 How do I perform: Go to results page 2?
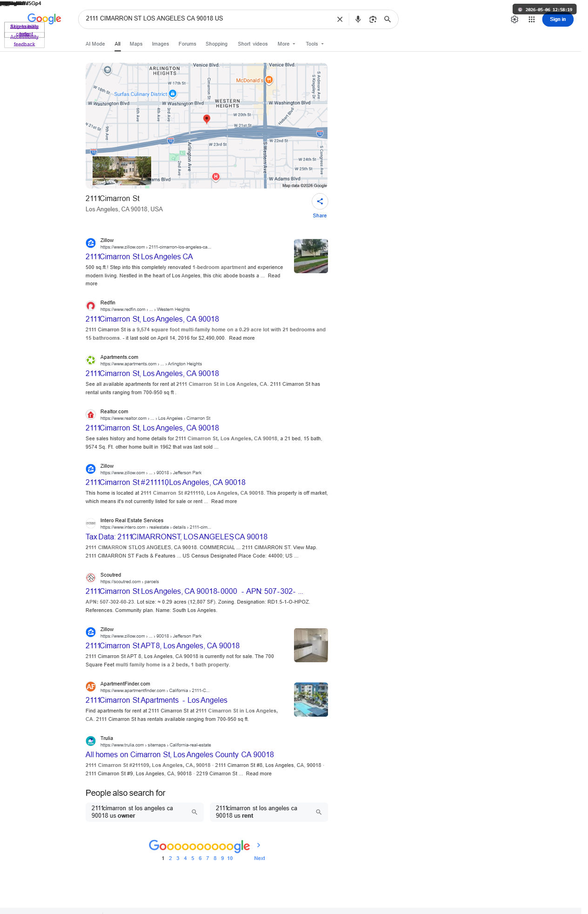coord(170,858)
